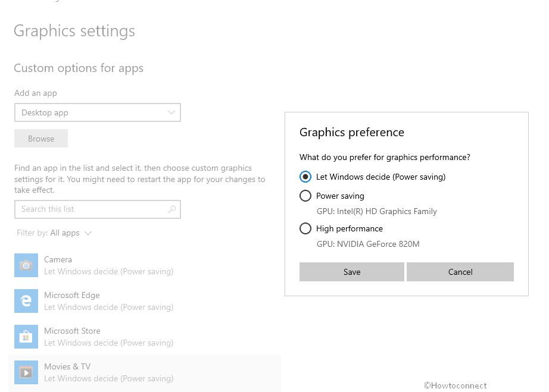Focus the Search this list field
The image size is (549, 392).
[x=98, y=209]
